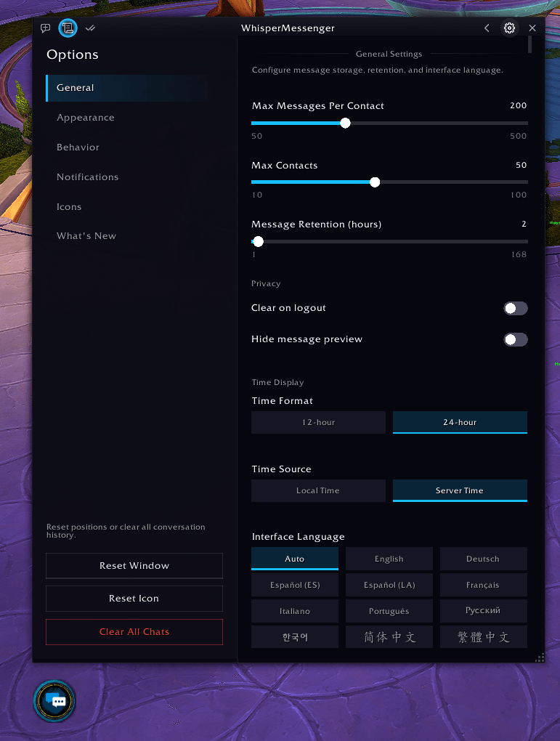
Task: Click the Max Contacts slider handle
Action: [375, 182]
